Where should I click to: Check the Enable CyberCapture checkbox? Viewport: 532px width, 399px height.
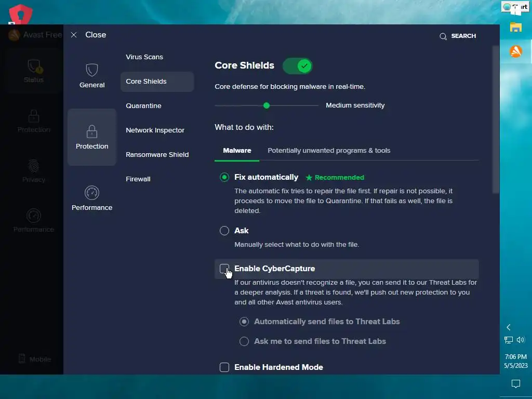224,269
